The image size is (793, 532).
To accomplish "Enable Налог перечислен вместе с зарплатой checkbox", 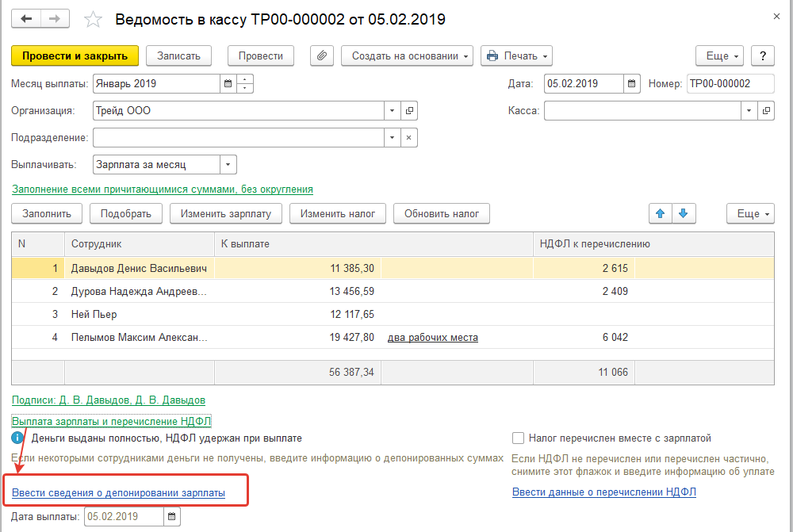I will tap(519, 438).
